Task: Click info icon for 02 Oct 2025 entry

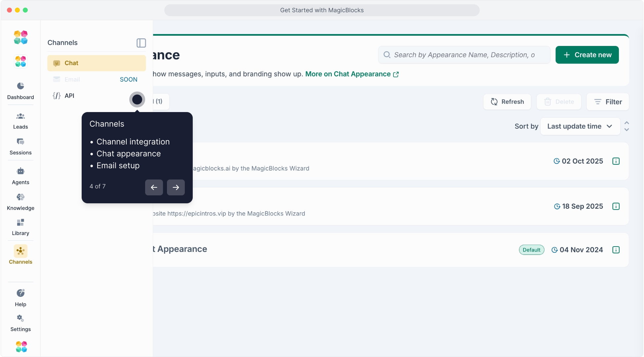Action: (x=616, y=161)
